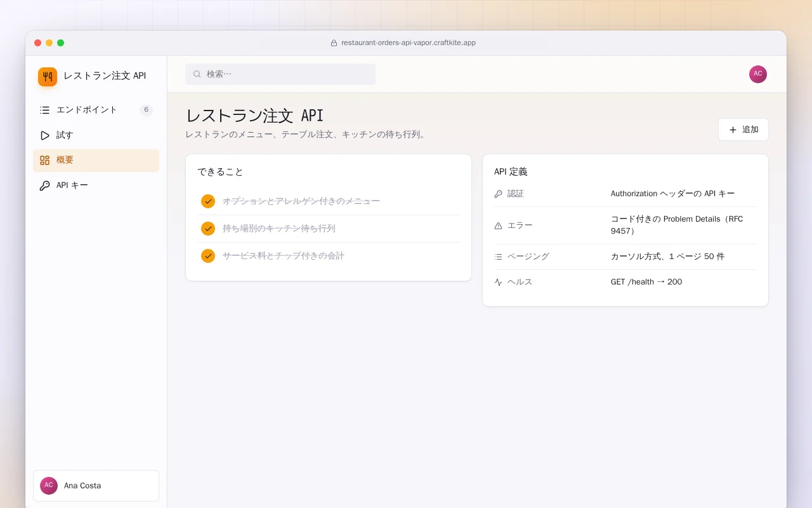This screenshot has width=812, height=508.
Task: Click the page subtitle about メニュー、テーブル注文
Action: tap(306, 135)
